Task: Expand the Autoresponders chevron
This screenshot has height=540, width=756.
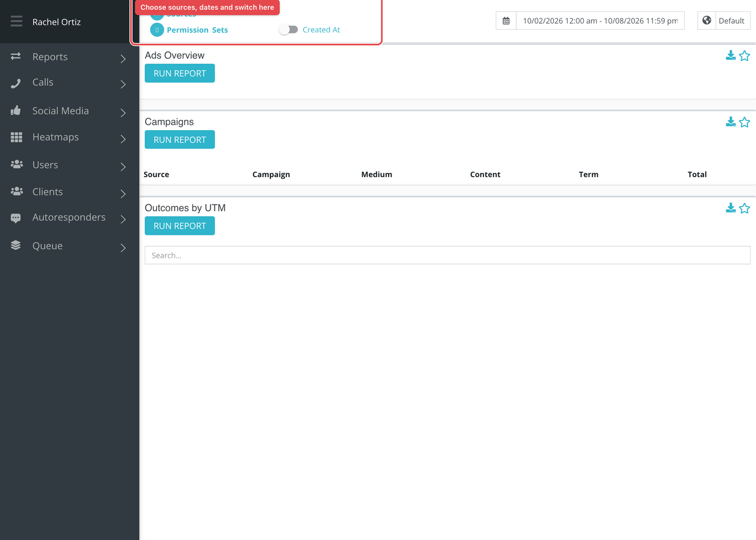Action: coord(123,219)
